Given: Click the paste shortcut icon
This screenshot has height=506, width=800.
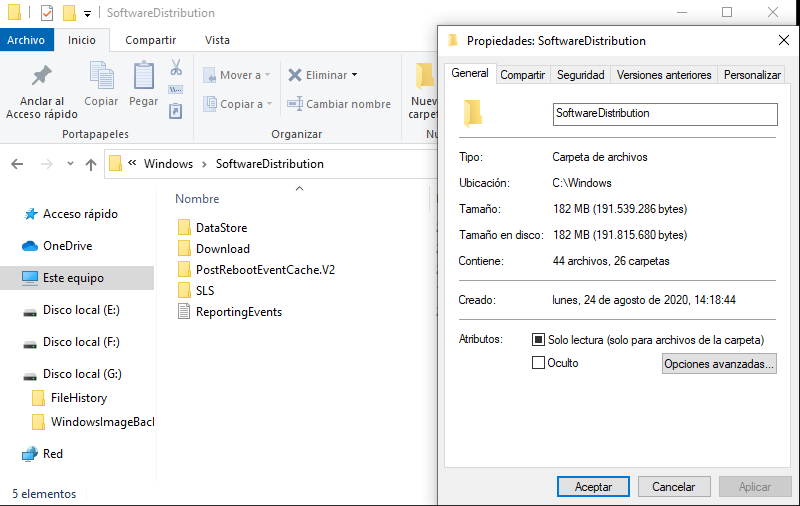Looking at the screenshot, I should [x=176, y=111].
